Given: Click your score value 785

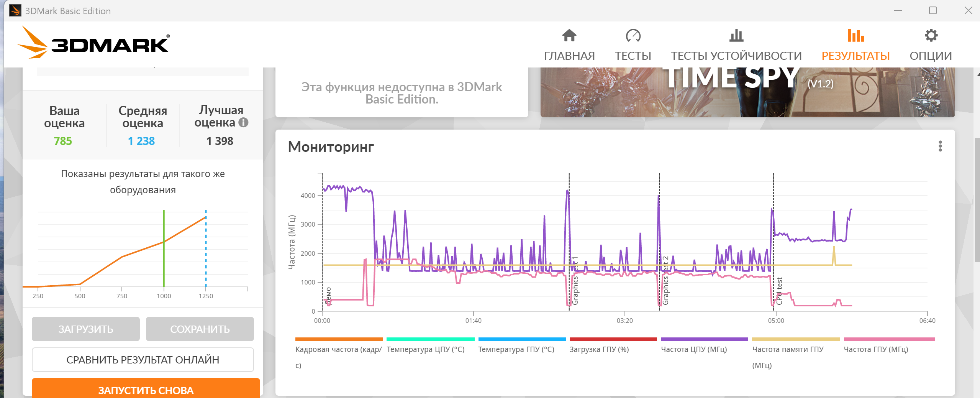Looking at the screenshot, I should coord(63,141).
